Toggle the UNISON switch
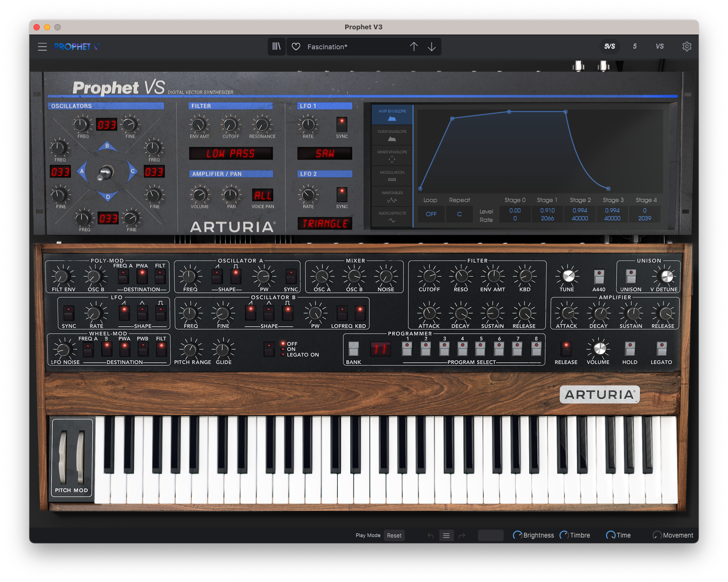This screenshot has height=582, width=728. point(631,276)
